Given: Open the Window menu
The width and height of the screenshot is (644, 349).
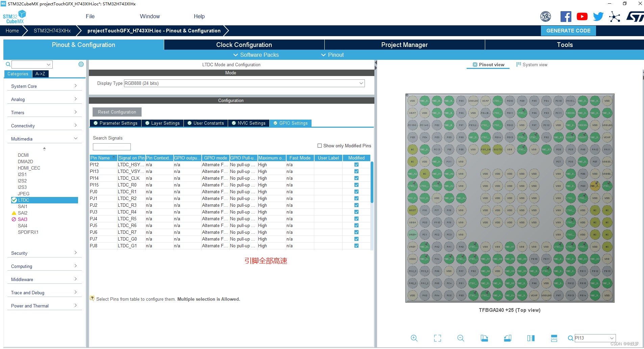Looking at the screenshot, I should [x=150, y=17].
